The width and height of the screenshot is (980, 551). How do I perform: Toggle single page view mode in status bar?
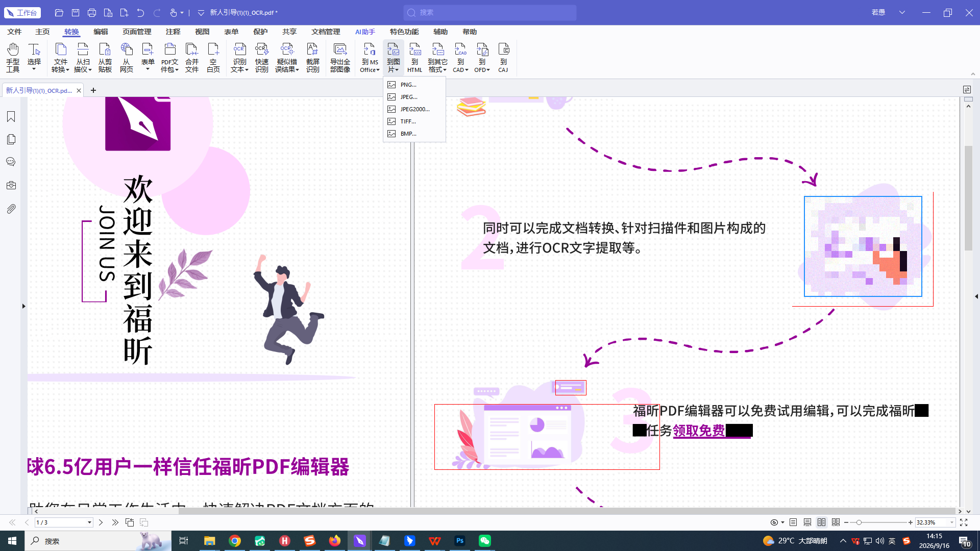point(793,522)
